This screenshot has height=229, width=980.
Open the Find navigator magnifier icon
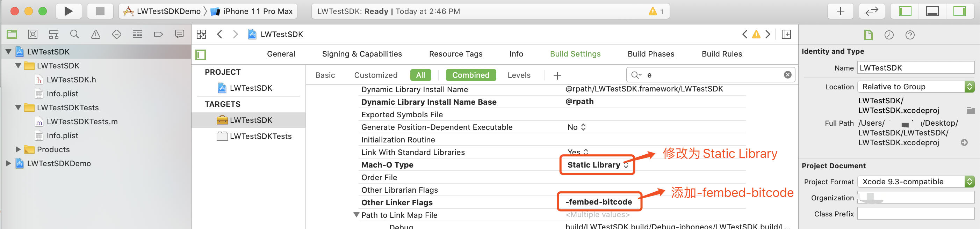pos(74,35)
